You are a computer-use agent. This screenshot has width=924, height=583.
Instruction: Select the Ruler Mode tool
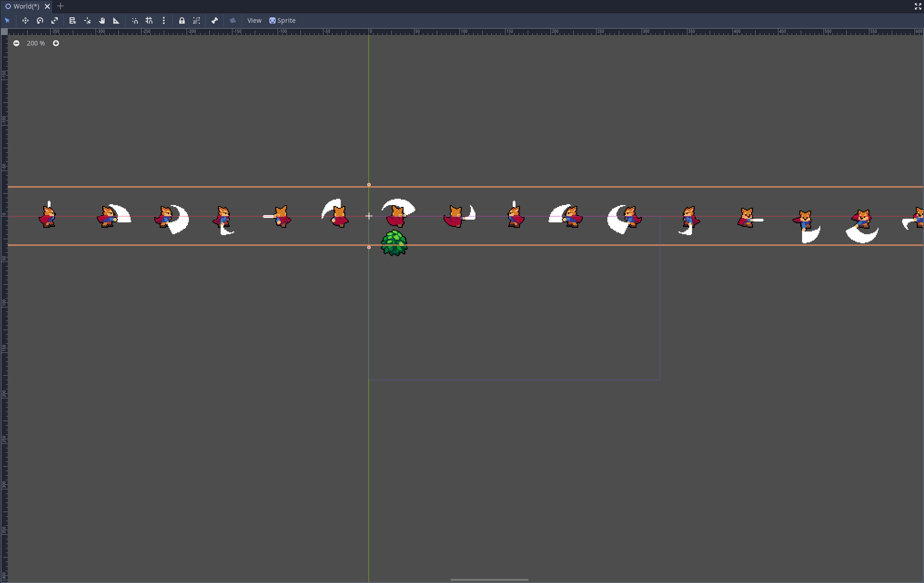pos(116,20)
